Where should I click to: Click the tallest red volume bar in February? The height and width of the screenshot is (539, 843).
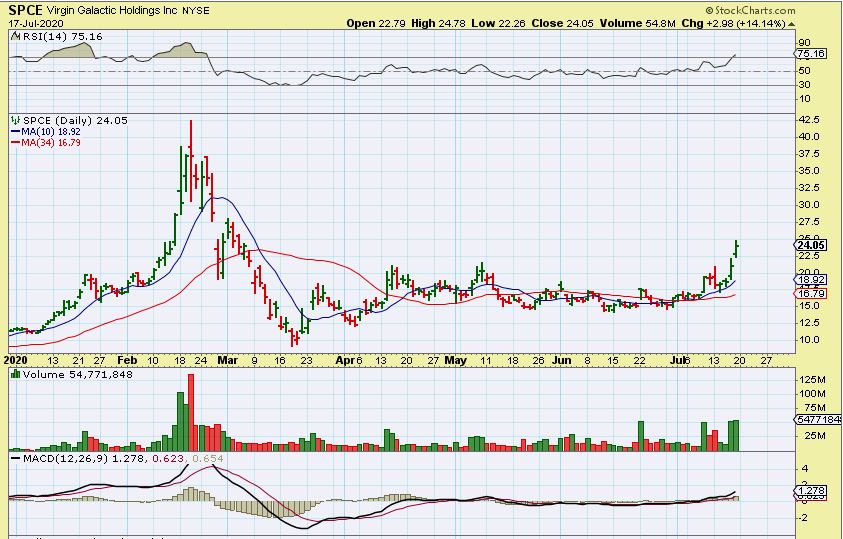191,412
